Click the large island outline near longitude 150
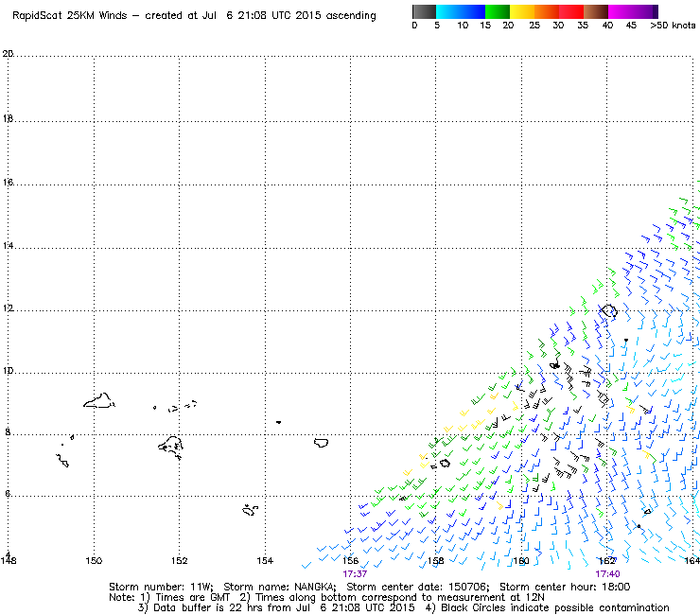 click(x=99, y=400)
